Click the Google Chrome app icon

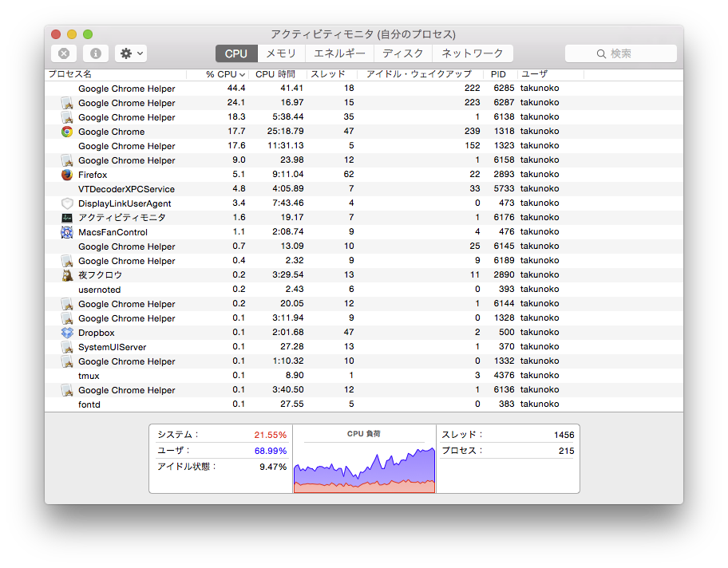67,132
